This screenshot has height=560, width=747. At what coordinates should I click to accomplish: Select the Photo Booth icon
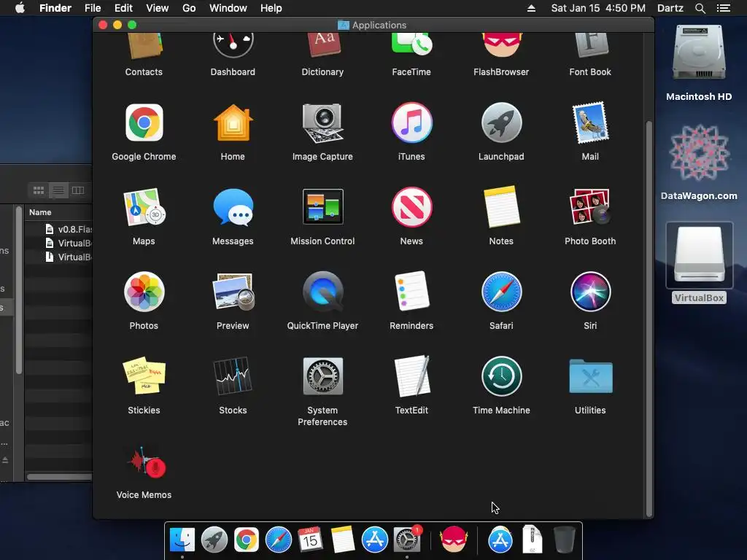[590, 207]
